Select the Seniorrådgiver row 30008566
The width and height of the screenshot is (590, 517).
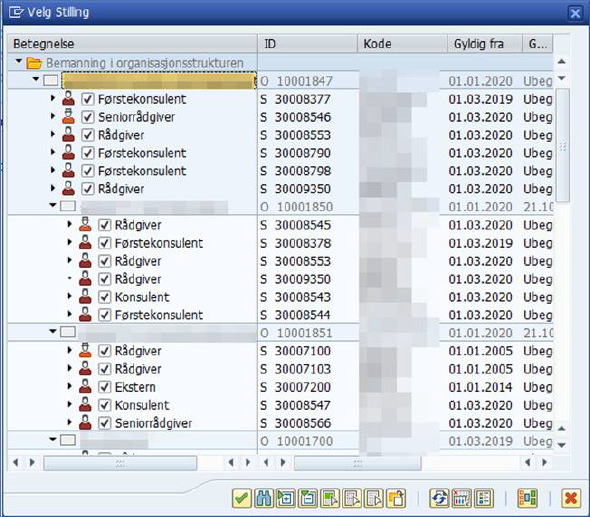point(280,423)
